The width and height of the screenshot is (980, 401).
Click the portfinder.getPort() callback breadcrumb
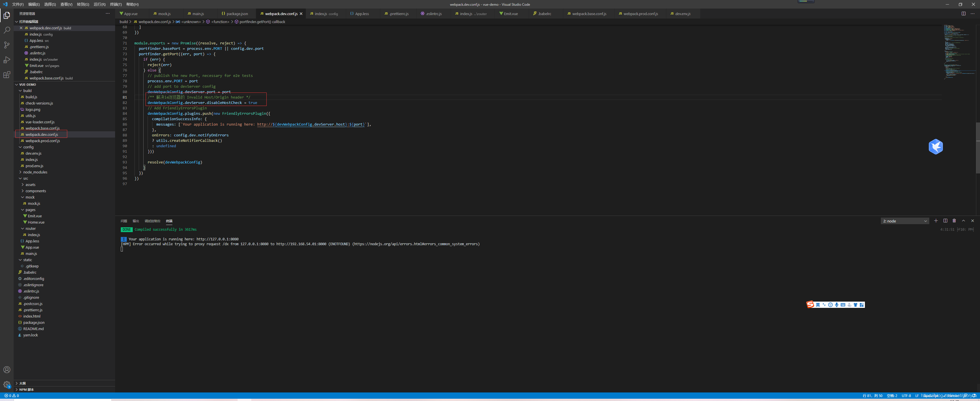click(260, 22)
